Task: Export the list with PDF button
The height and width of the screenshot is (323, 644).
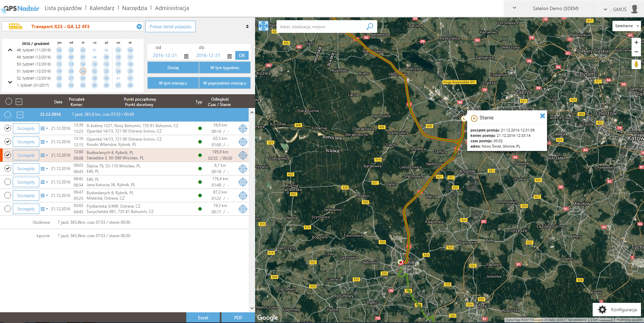Action: pos(238,318)
